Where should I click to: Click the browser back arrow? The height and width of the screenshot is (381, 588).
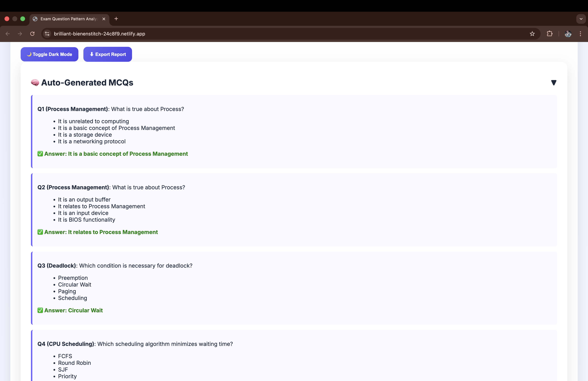tap(8, 34)
